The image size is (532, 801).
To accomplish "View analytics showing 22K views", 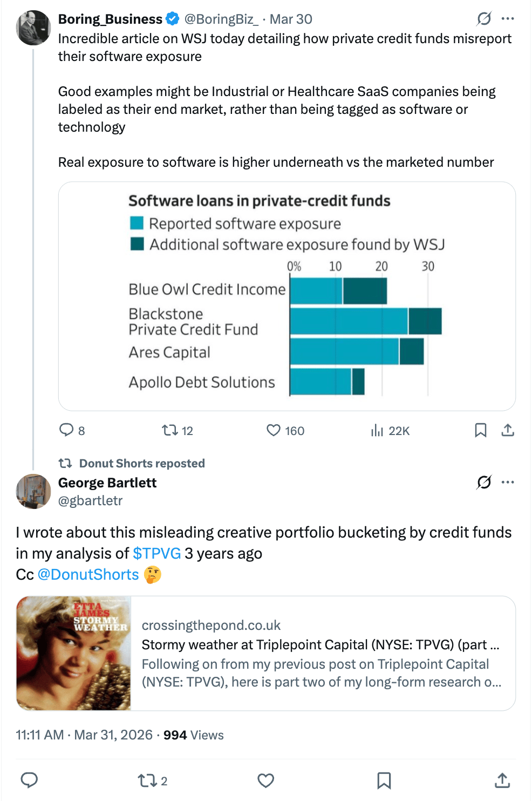I will coord(377,430).
